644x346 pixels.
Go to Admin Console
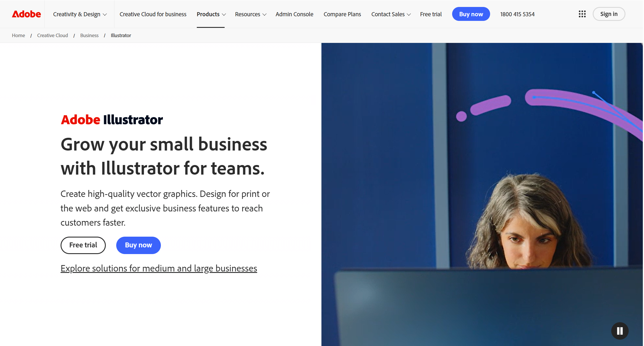tap(294, 14)
